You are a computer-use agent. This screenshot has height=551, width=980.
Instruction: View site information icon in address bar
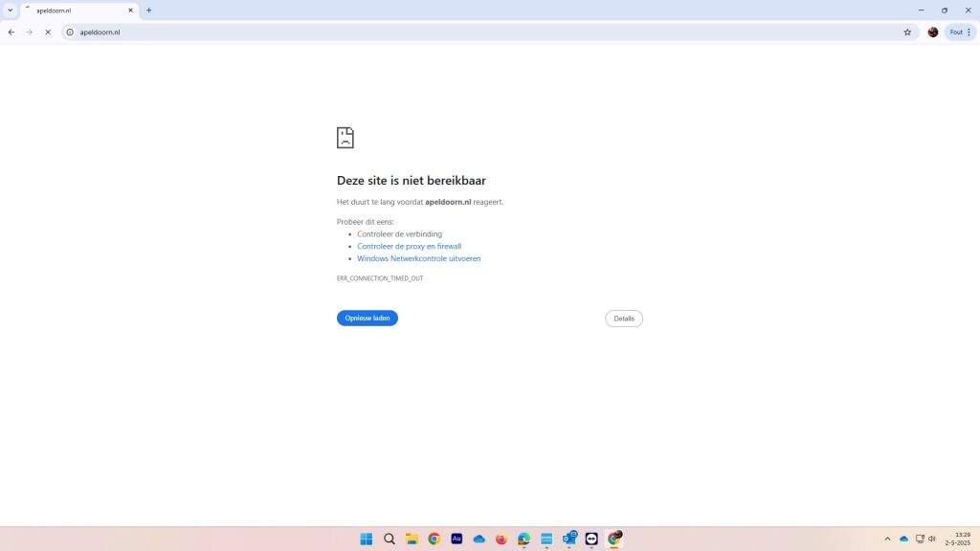(70, 32)
